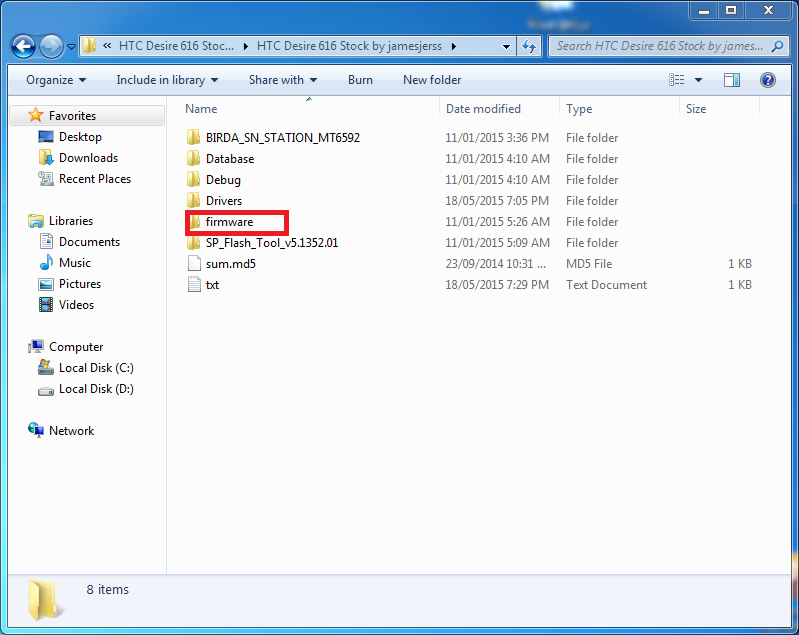Click the HTC Desire 616 Stoc... breadcrumb
Screen dimensions: 799x635
[176, 46]
